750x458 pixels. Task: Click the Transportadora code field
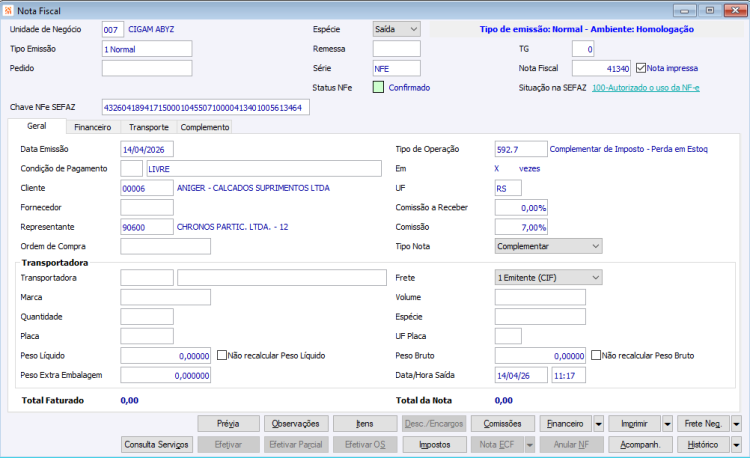(147, 278)
